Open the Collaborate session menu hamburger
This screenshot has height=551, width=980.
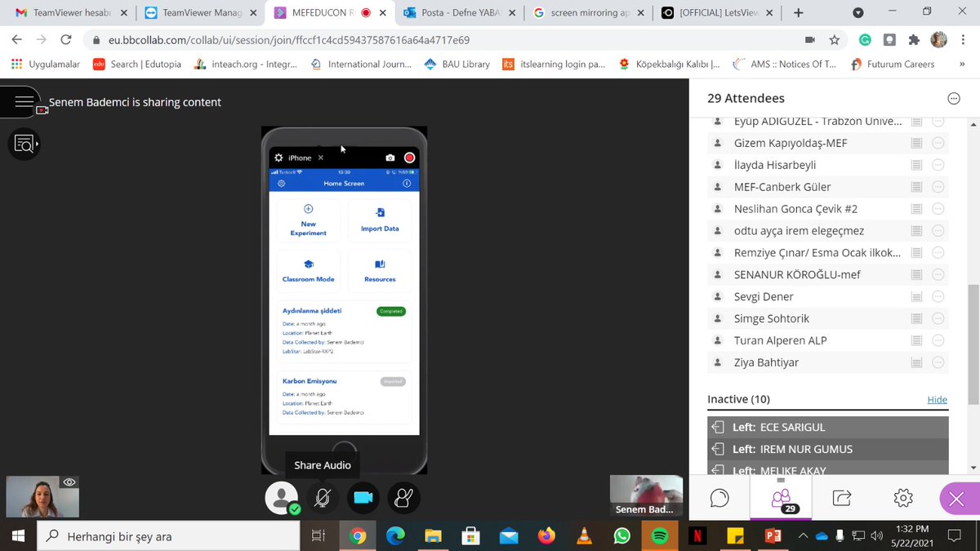(24, 102)
